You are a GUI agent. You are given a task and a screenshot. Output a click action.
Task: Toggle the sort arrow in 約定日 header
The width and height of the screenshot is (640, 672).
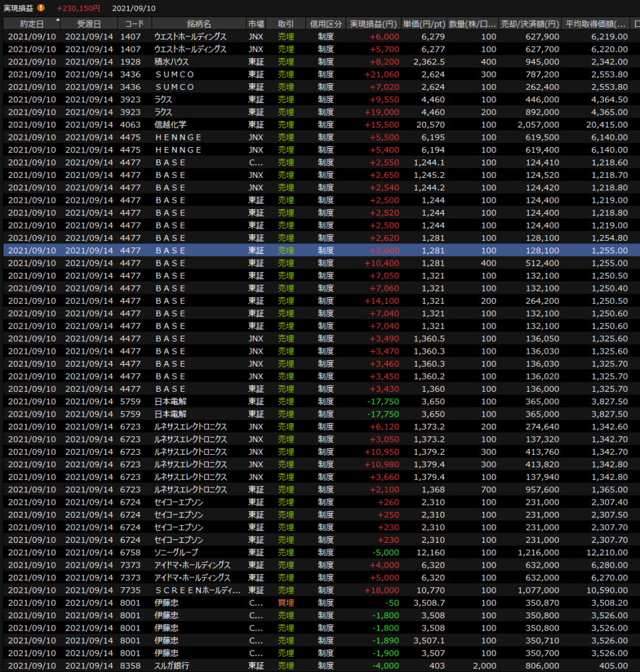pyautogui.click(x=57, y=21)
